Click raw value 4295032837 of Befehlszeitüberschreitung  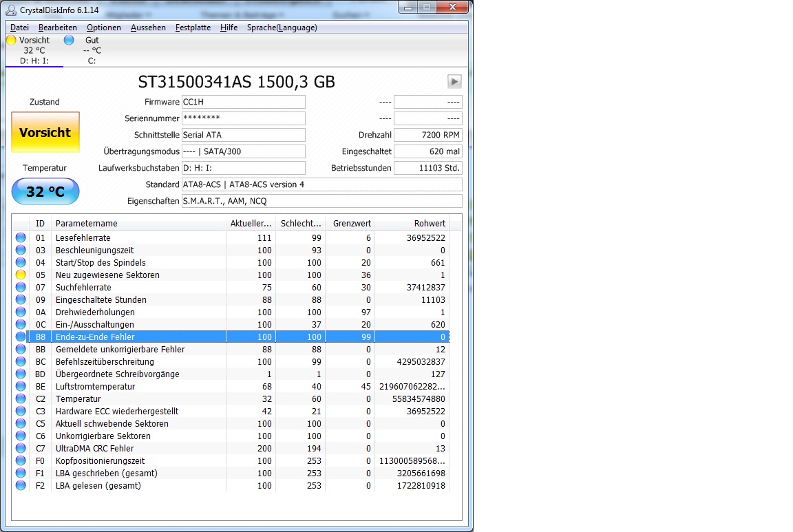[x=421, y=361]
